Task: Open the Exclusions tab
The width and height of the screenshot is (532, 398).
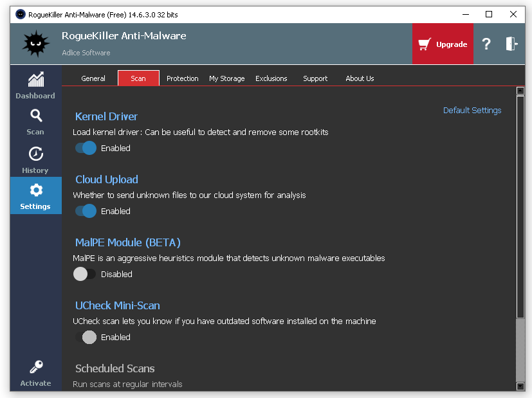Action: click(x=271, y=78)
